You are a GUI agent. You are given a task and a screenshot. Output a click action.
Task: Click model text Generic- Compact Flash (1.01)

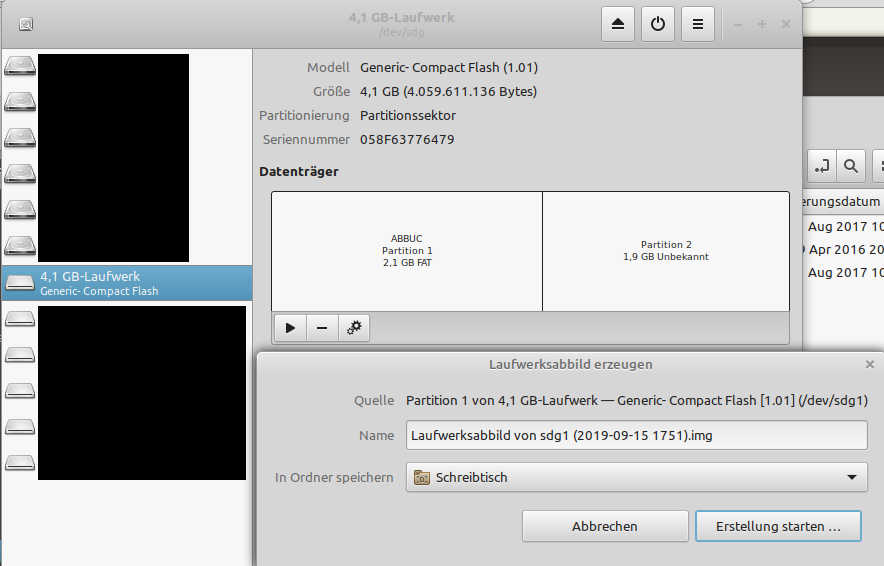[x=449, y=68]
